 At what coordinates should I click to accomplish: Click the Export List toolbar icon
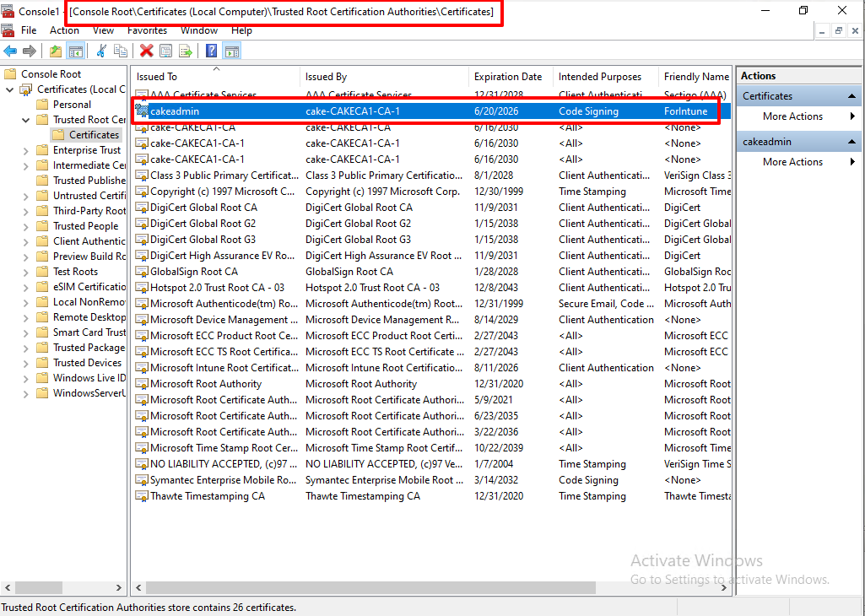coord(186,51)
